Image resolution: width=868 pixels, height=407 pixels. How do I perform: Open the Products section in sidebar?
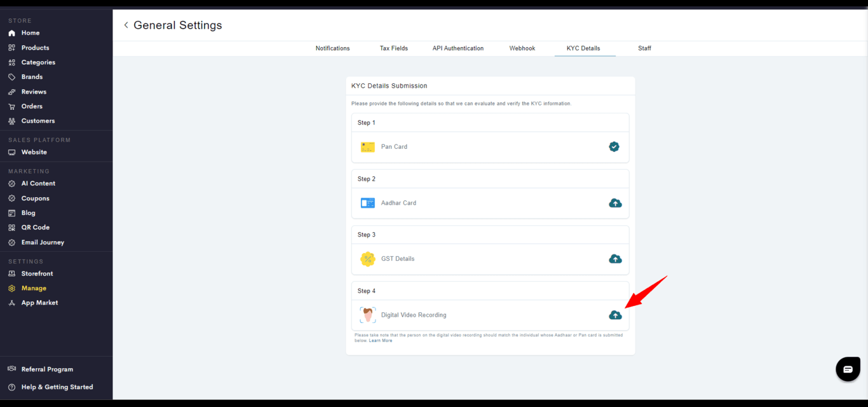(35, 48)
